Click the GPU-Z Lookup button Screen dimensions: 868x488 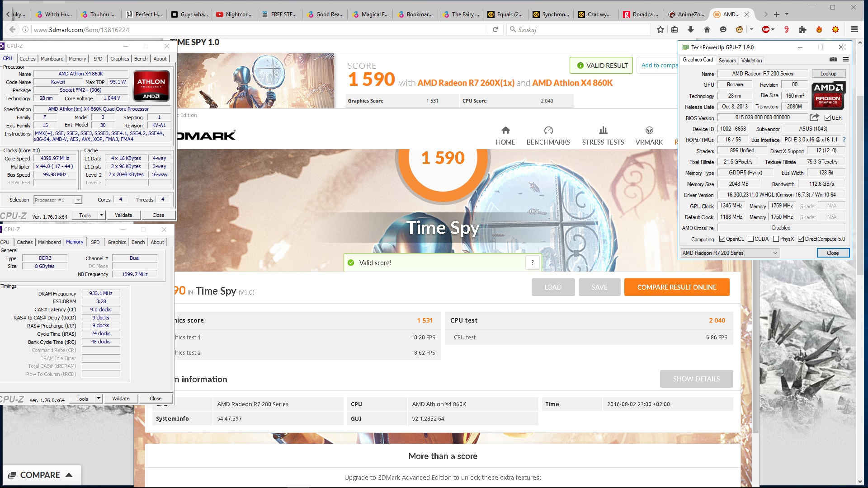coord(828,74)
